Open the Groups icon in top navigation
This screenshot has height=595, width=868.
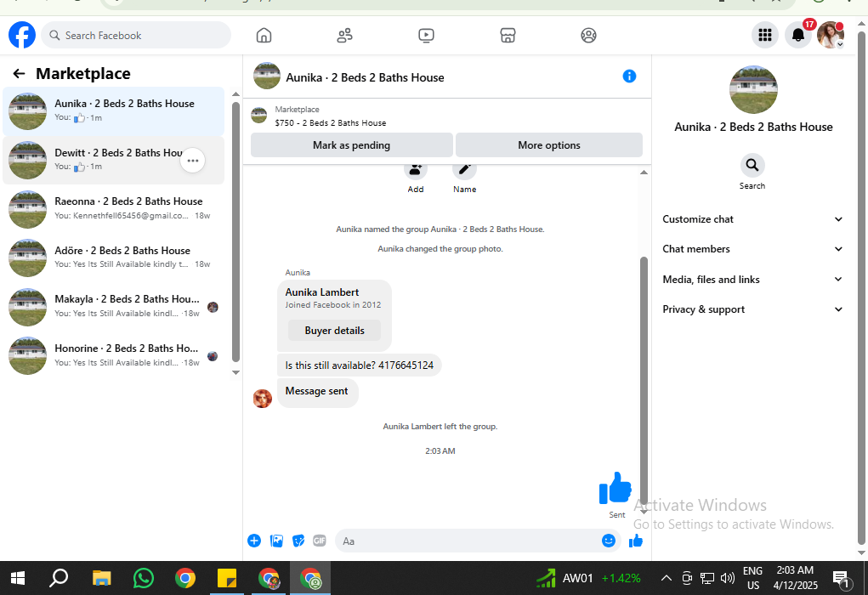(x=588, y=36)
